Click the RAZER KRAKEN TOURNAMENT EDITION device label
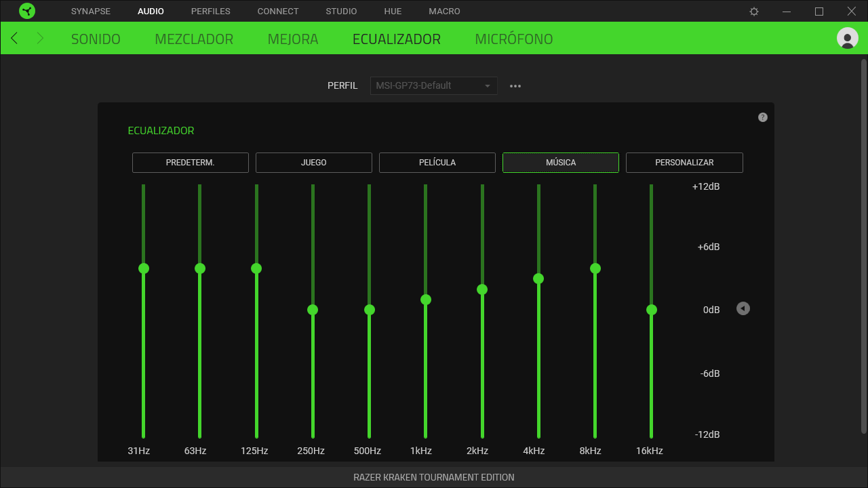868x488 pixels. 434,477
